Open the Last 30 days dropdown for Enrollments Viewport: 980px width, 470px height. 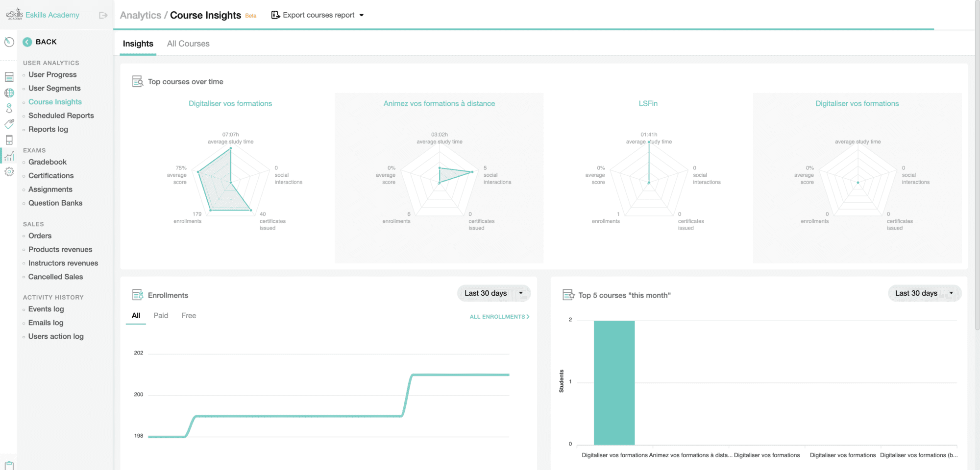[x=493, y=293]
